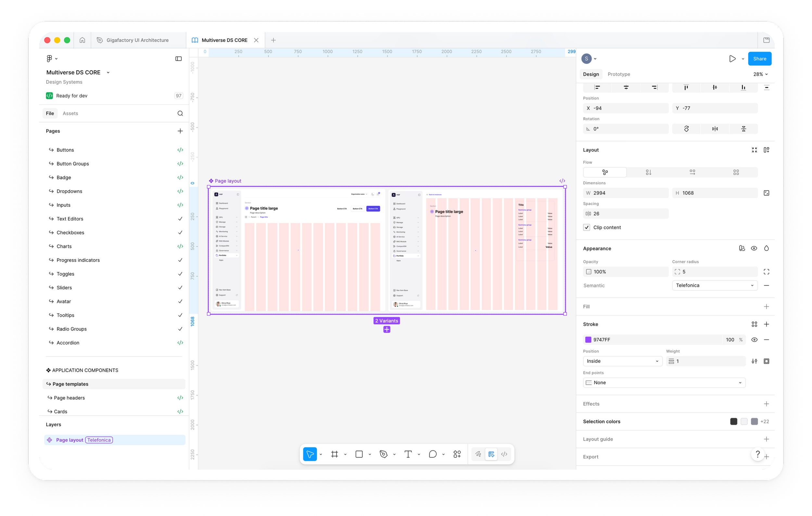Open individual corner radius icon
The height and width of the screenshot is (516, 812).
[x=767, y=272]
